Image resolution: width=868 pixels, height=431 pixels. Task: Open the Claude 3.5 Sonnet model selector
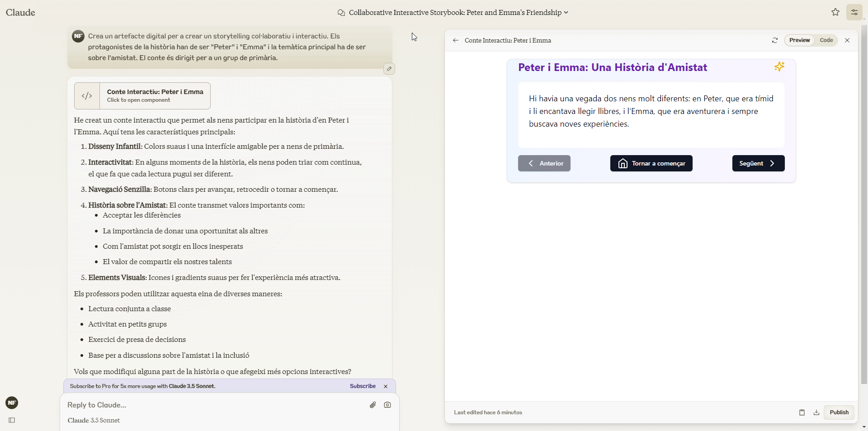coord(94,421)
